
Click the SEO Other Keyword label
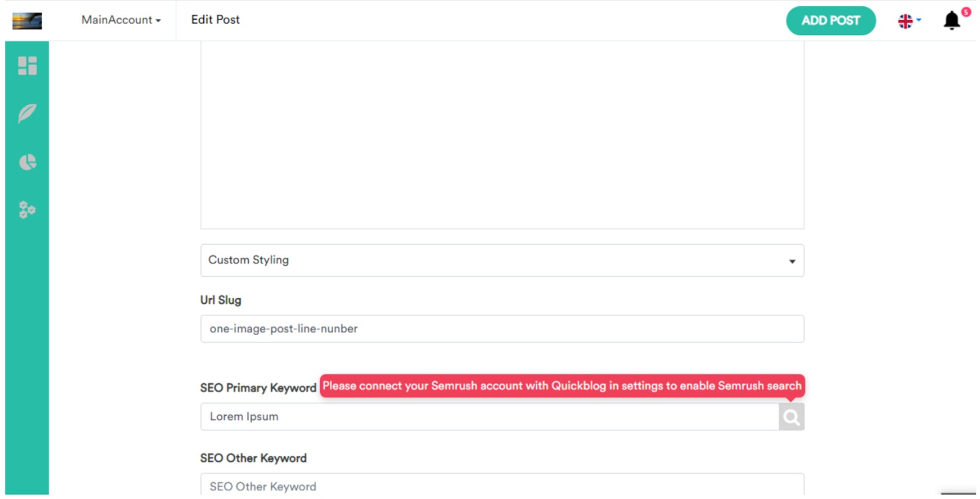pos(253,458)
